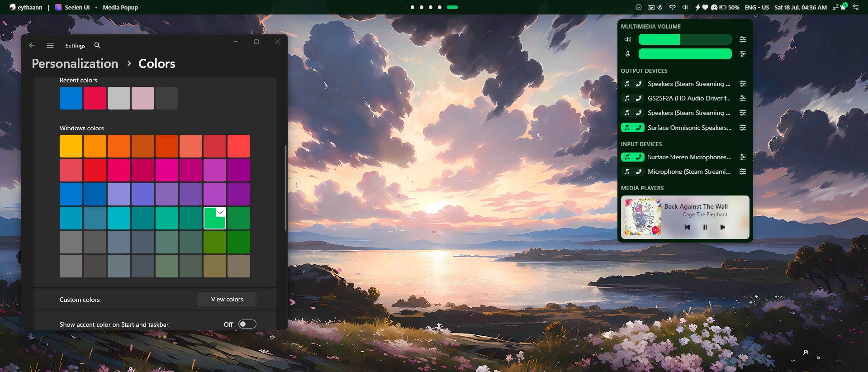Viewport: 868px width, 372px height.
Task: Open mixer settings for Surface Omnisonic Speakers
Action: point(742,128)
